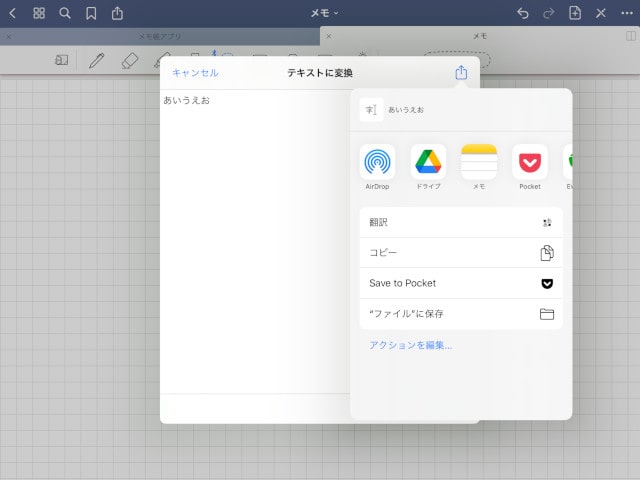Choose the 翻訳 action
This screenshot has height=480, width=640.
(461, 222)
